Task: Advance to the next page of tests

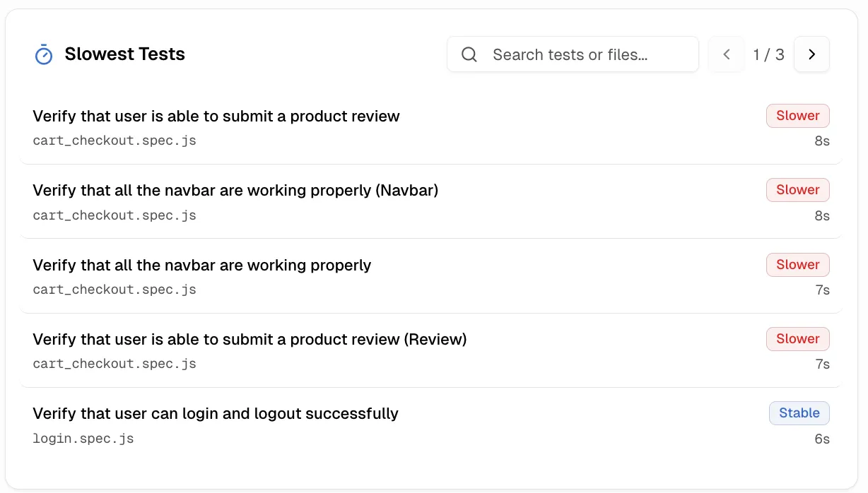Action: 811,54
